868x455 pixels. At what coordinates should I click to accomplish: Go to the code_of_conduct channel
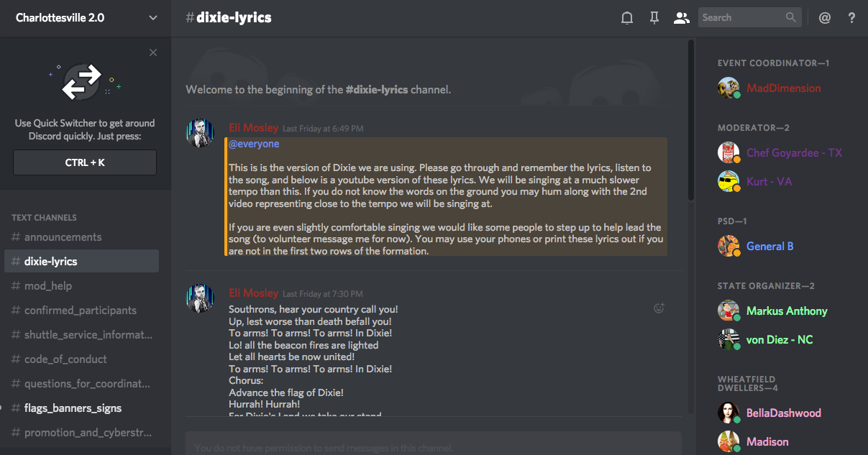tap(65, 359)
